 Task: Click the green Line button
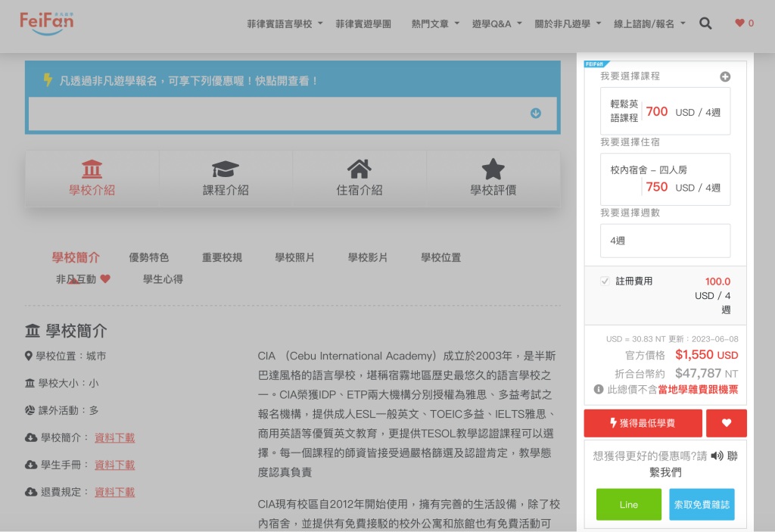(629, 504)
